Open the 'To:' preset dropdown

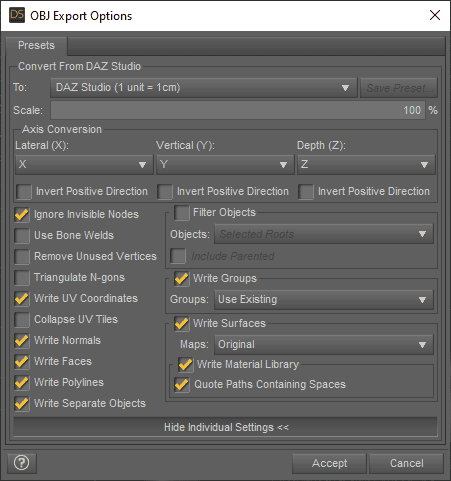point(204,88)
